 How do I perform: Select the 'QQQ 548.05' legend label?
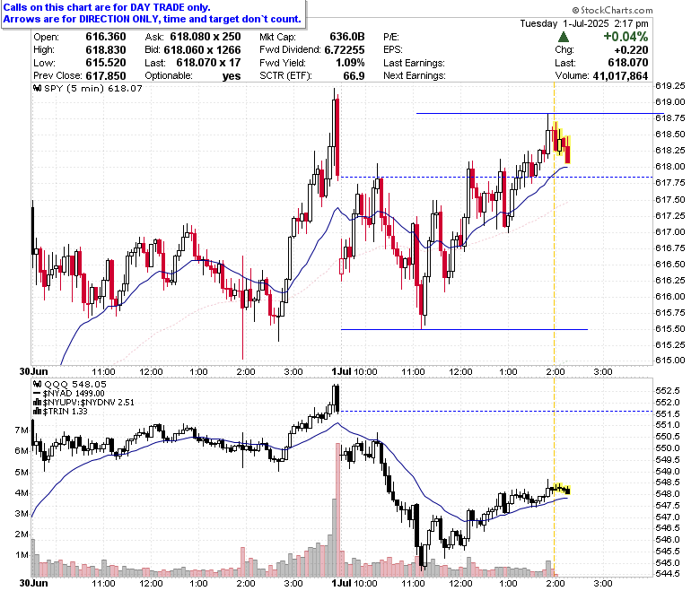(75, 384)
